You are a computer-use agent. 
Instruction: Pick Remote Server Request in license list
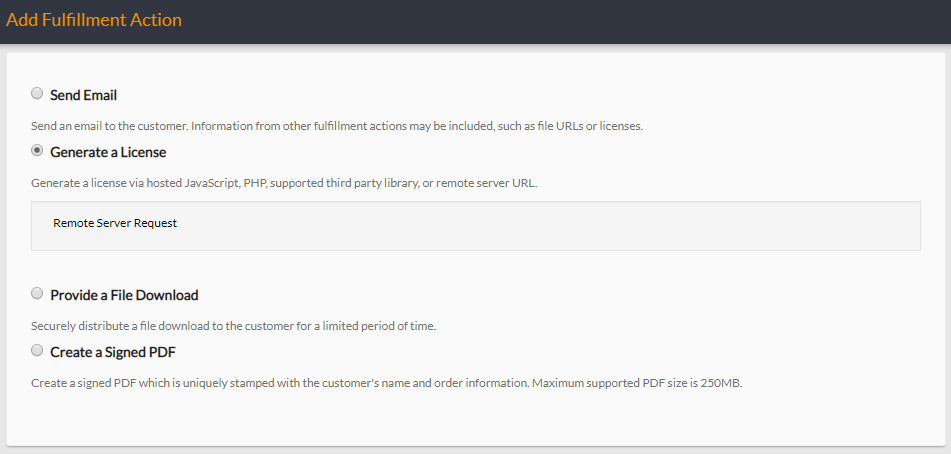pyautogui.click(x=115, y=223)
